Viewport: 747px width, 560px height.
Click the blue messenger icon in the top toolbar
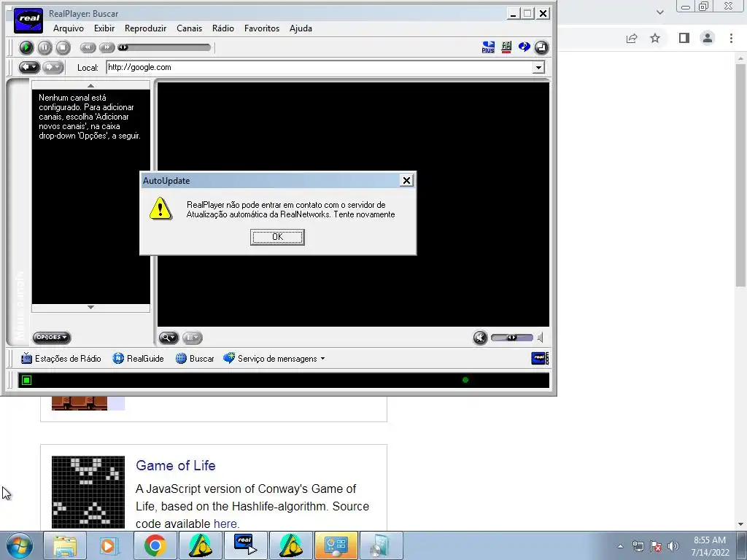(x=524, y=47)
